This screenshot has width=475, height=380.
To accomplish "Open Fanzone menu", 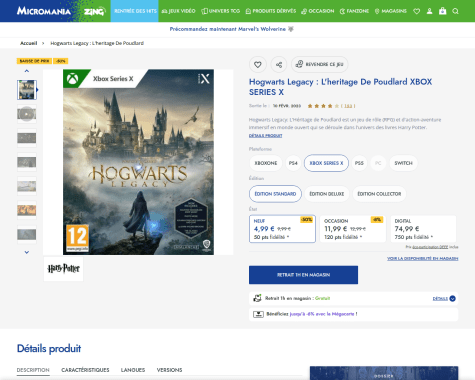I will (x=354, y=11).
